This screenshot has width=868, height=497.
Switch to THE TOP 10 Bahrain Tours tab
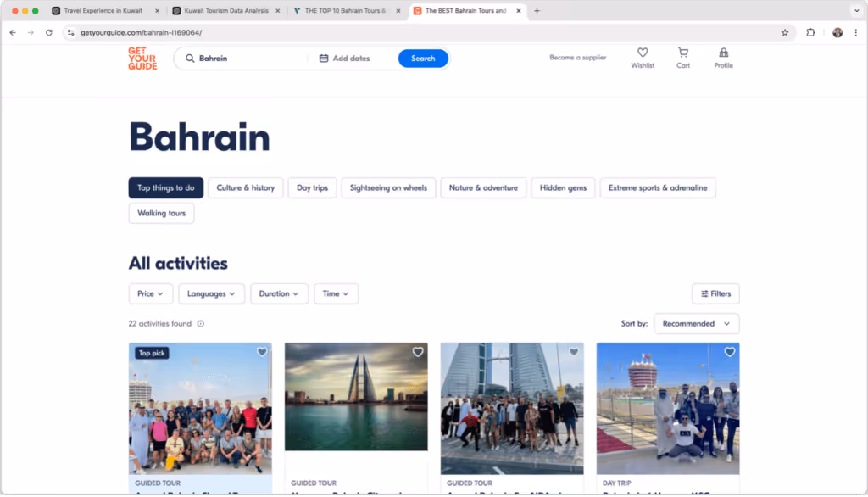point(346,10)
